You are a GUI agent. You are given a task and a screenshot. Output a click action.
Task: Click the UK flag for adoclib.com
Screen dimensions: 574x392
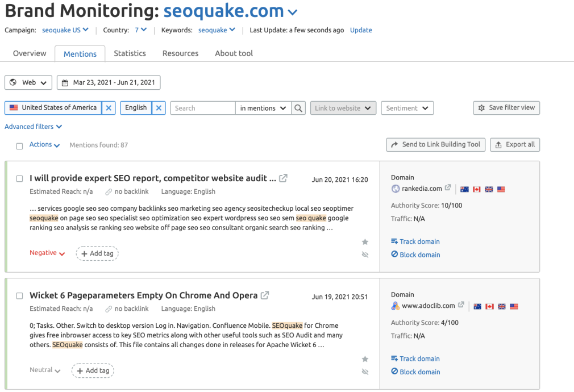[x=502, y=306]
